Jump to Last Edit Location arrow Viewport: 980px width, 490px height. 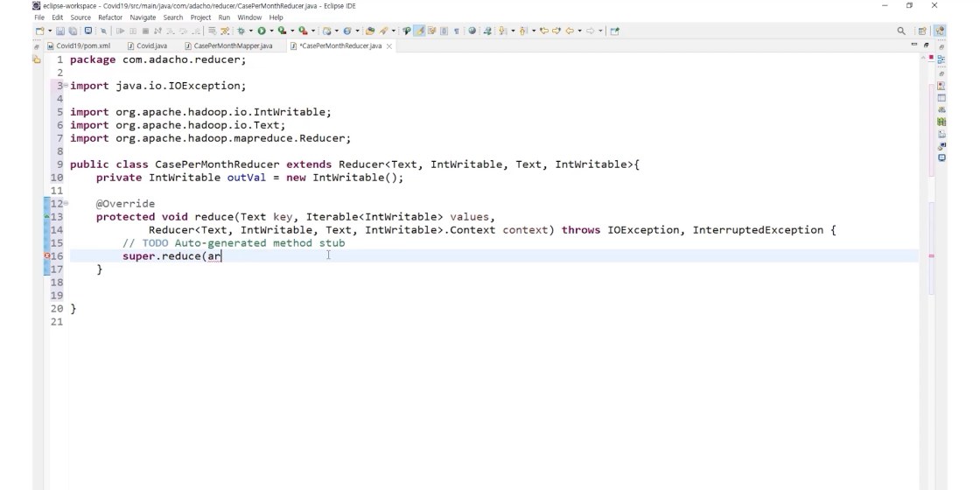coord(542,31)
